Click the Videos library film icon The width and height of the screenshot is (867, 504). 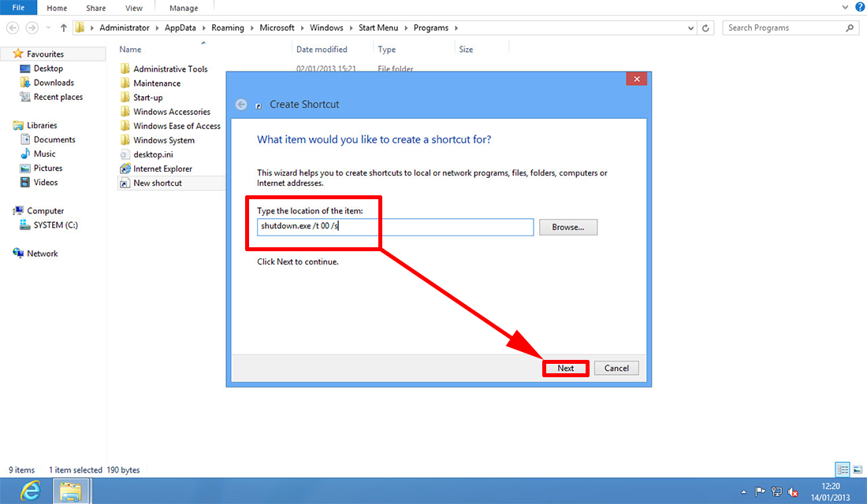[x=25, y=183]
